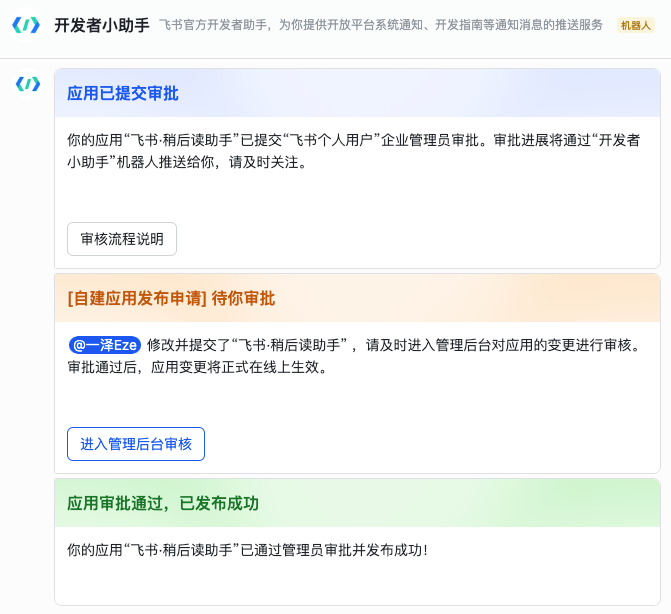Select the 应用审批通过，已发布成功 card heading

point(163,503)
